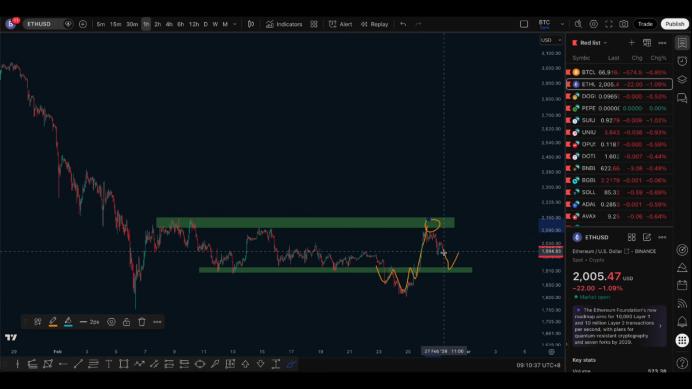
Task: Select the AVAX row in watchlist
Action: [x=619, y=216]
